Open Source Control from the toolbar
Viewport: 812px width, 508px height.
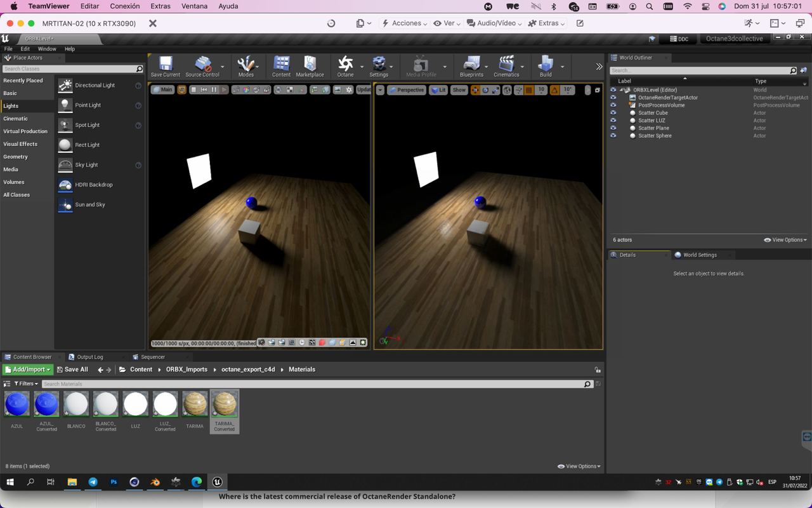click(202, 66)
